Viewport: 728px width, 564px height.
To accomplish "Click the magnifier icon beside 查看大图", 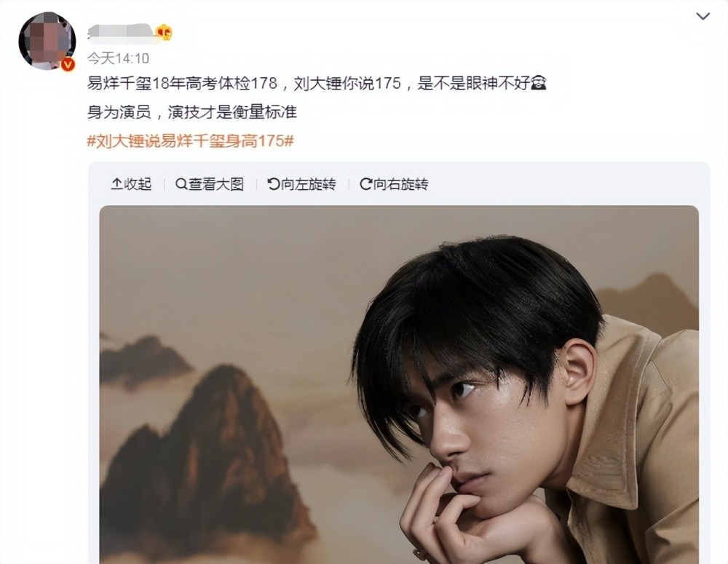I will point(181,184).
